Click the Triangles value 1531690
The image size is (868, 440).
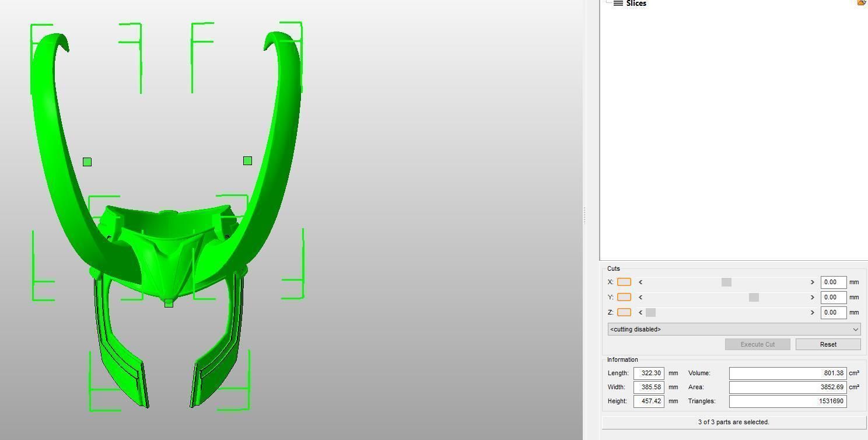pos(787,401)
